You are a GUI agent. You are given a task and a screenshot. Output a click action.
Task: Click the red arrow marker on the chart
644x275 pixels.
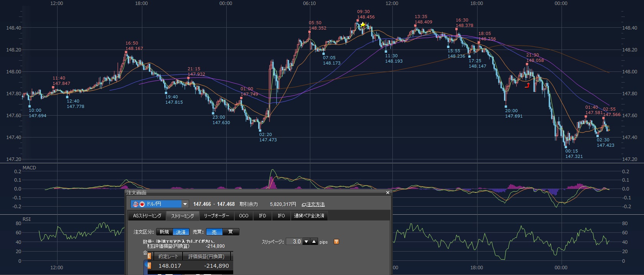tap(527, 85)
